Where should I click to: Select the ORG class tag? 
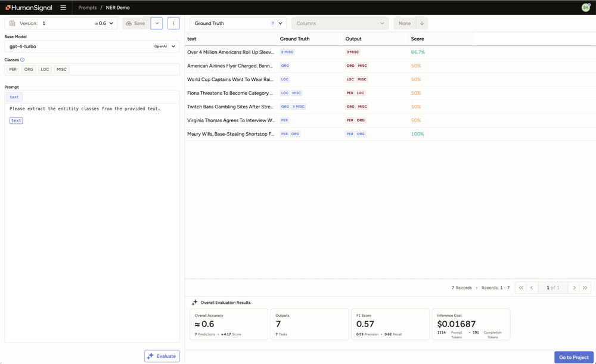pyautogui.click(x=29, y=70)
